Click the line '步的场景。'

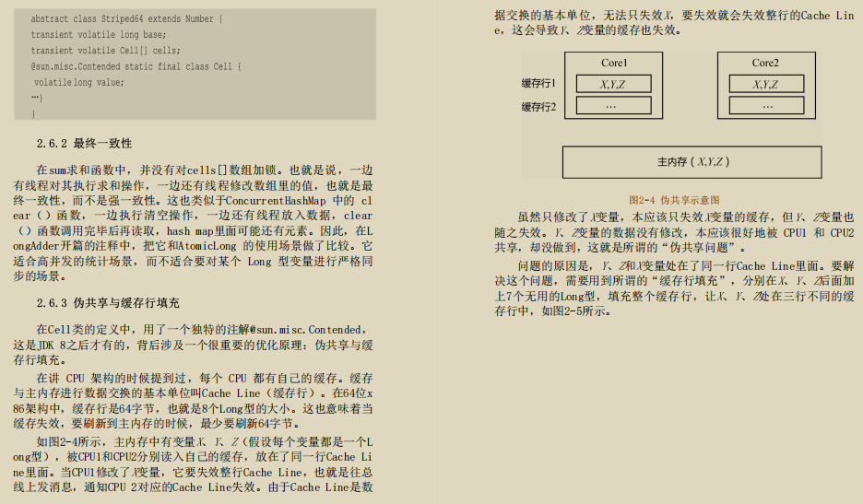41,276
